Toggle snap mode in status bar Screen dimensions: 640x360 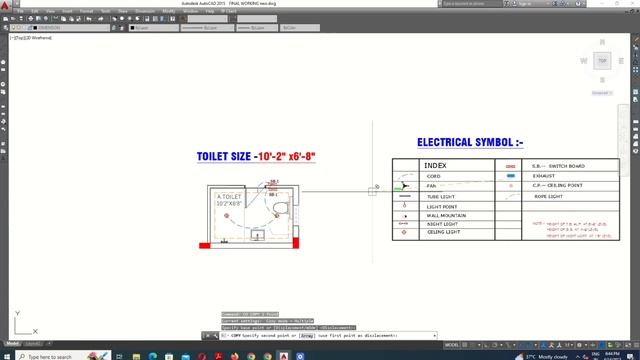coord(473,345)
